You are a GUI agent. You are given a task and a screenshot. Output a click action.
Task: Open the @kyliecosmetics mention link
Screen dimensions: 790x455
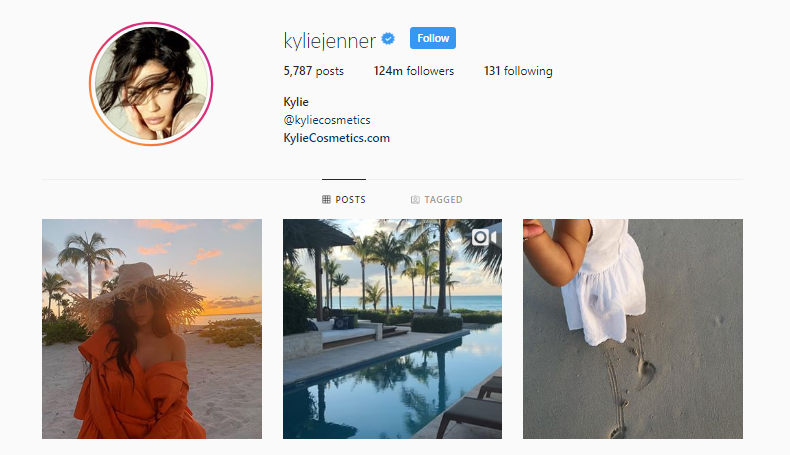tap(327, 120)
